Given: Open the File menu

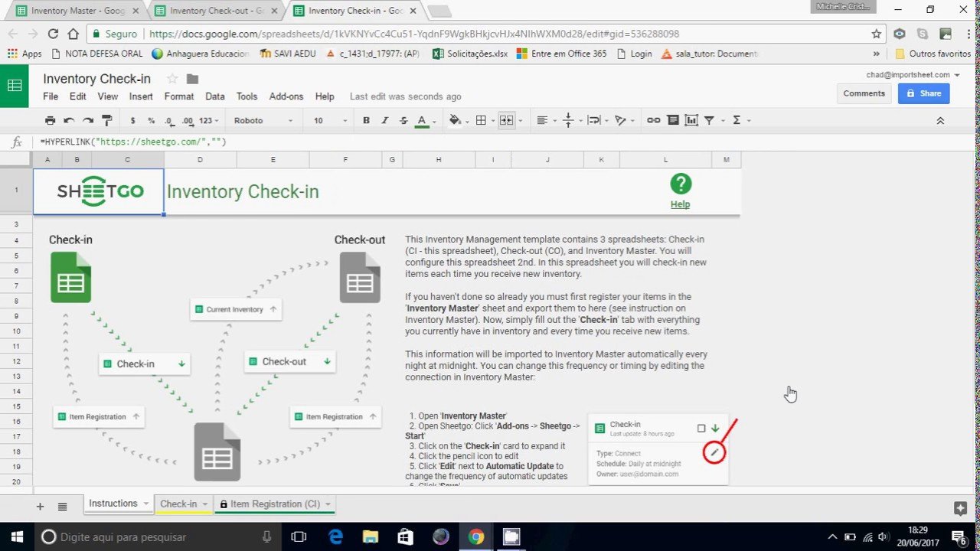Looking at the screenshot, I should 51,96.
